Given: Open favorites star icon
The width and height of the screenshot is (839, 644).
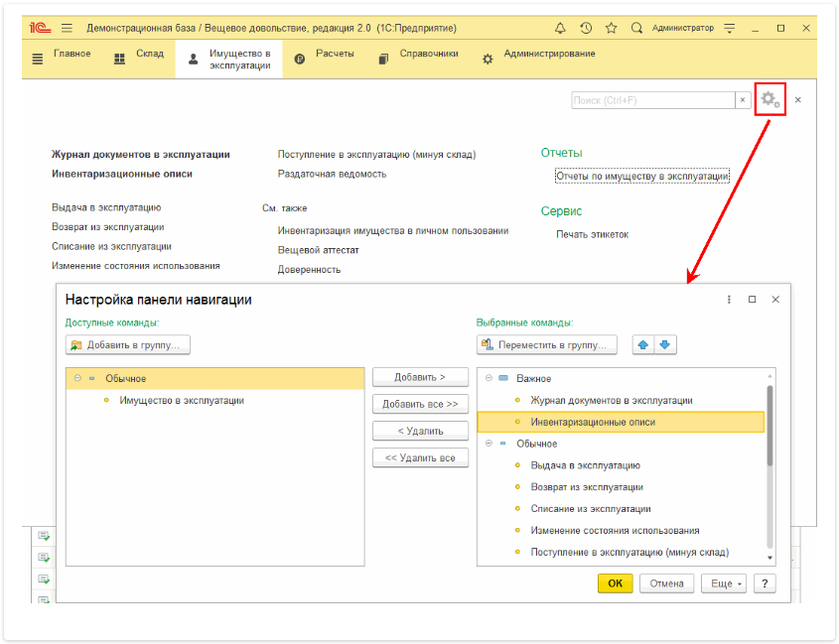Looking at the screenshot, I should click(x=611, y=28).
